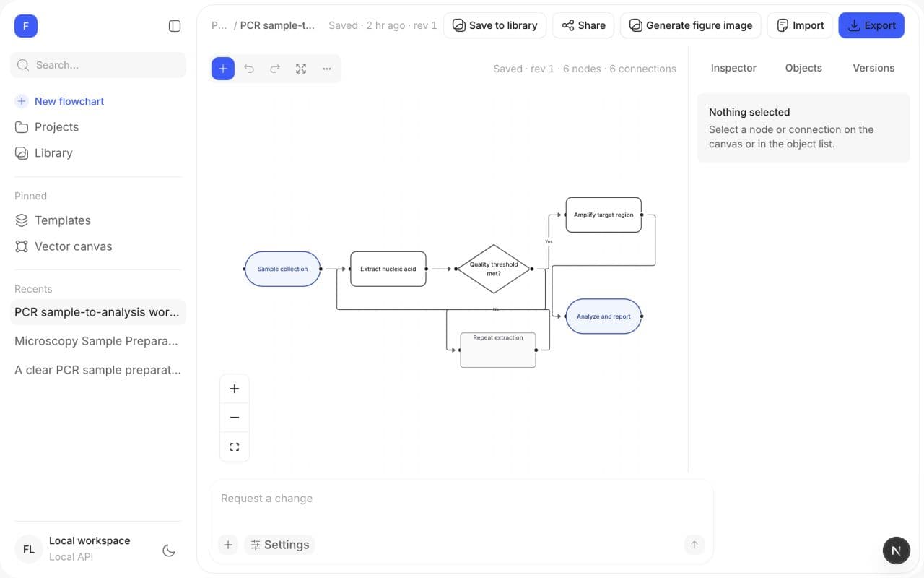924x578 pixels.
Task: Toggle dark mode moon icon
Action: tap(169, 551)
